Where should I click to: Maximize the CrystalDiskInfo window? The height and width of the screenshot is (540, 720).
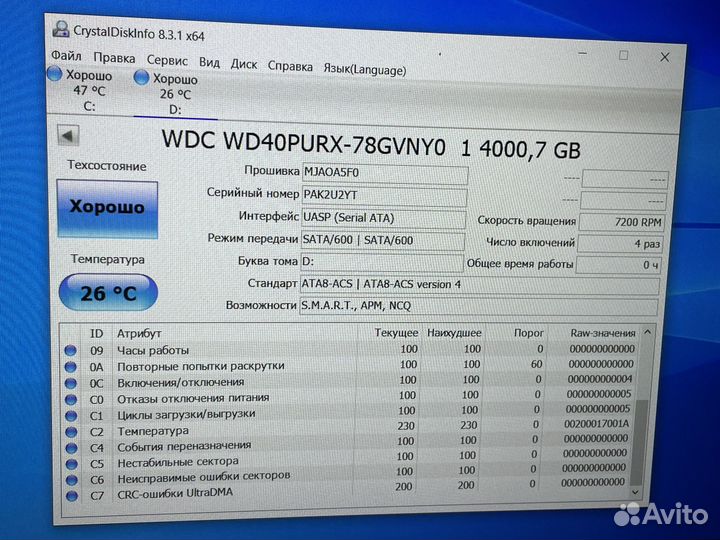pyautogui.click(x=624, y=55)
